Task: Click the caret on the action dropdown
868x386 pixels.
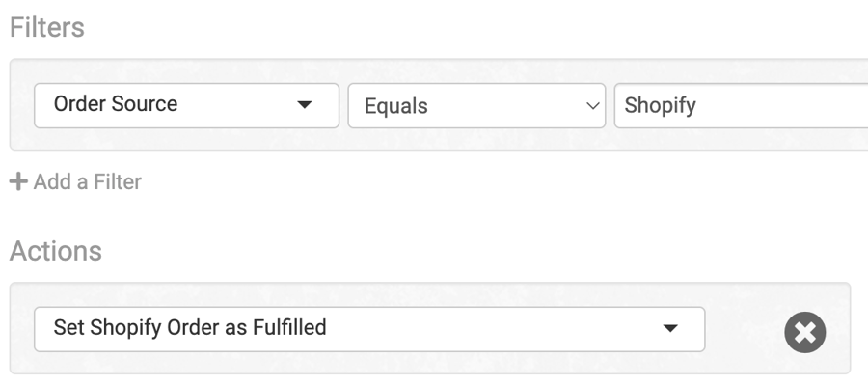Action: tap(670, 328)
